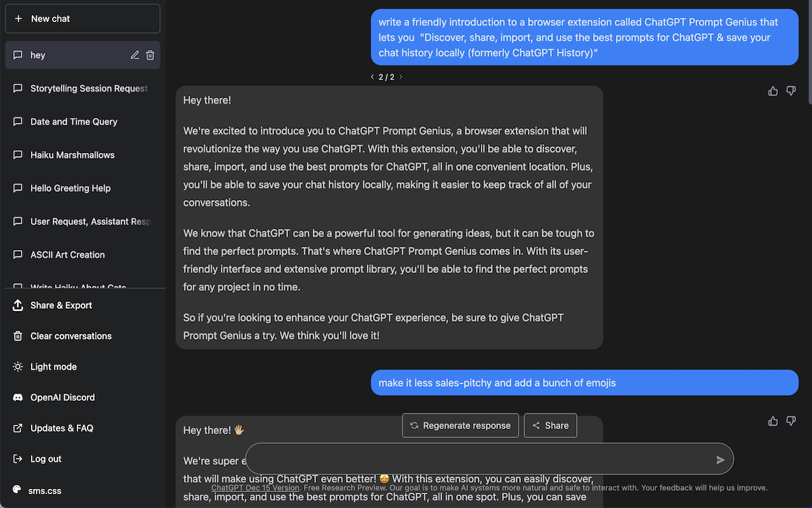Delete the "hey" conversation
Viewport: 812px width, 508px height.
[150, 55]
